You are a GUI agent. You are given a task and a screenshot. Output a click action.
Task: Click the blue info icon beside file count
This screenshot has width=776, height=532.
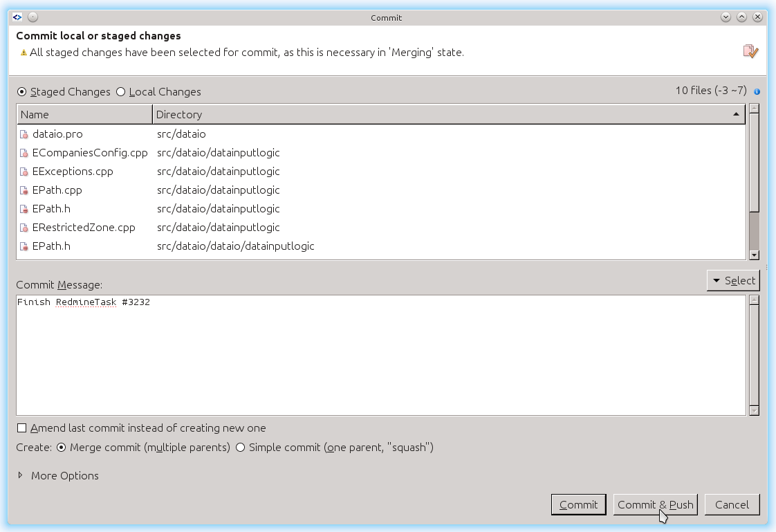(x=757, y=91)
